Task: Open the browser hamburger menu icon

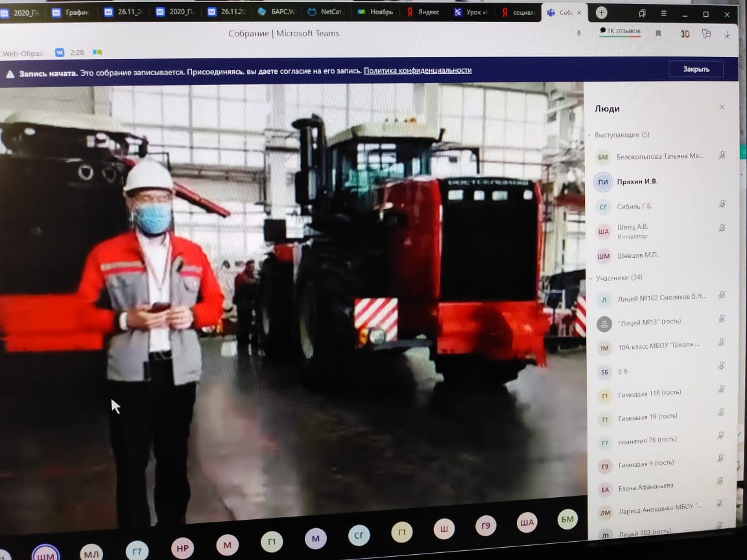Action: [x=663, y=14]
